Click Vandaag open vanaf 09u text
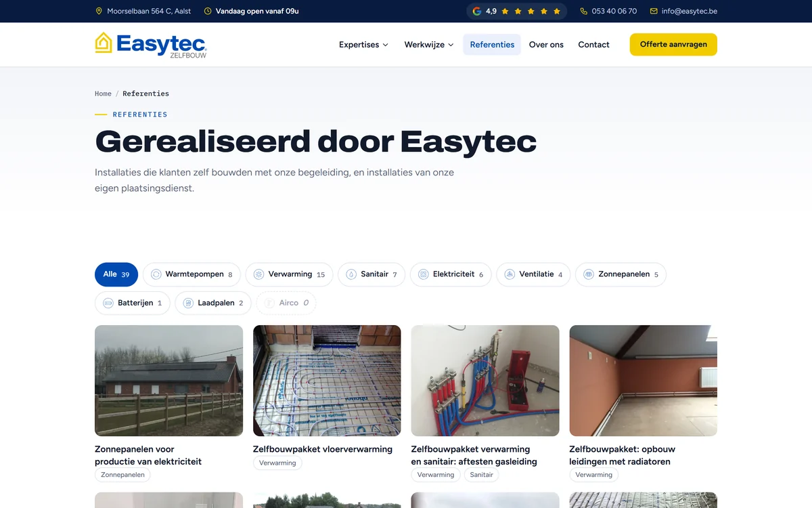 (257, 11)
